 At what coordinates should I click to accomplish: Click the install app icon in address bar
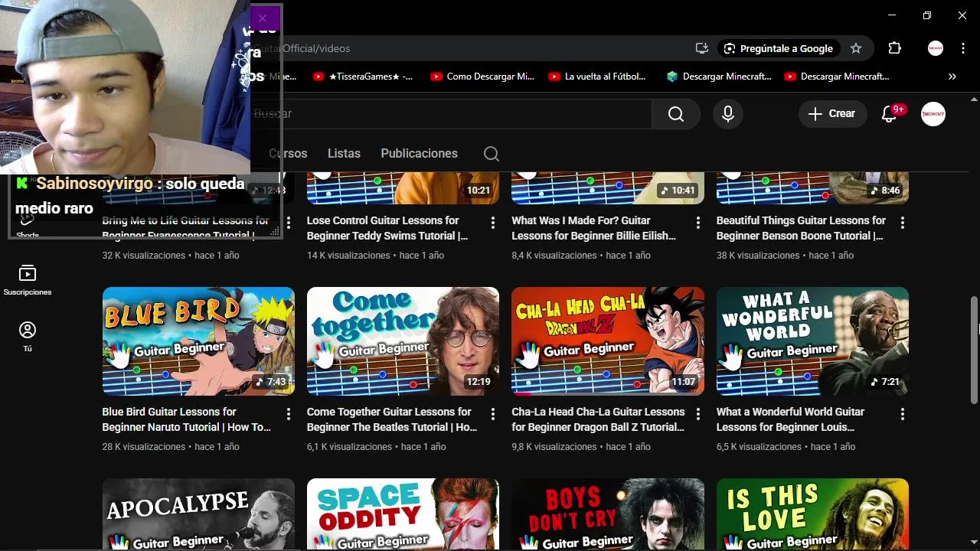pyautogui.click(x=701, y=48)
